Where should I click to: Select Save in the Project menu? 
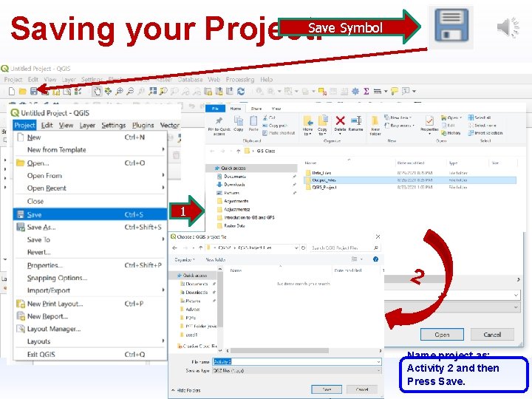90,214
